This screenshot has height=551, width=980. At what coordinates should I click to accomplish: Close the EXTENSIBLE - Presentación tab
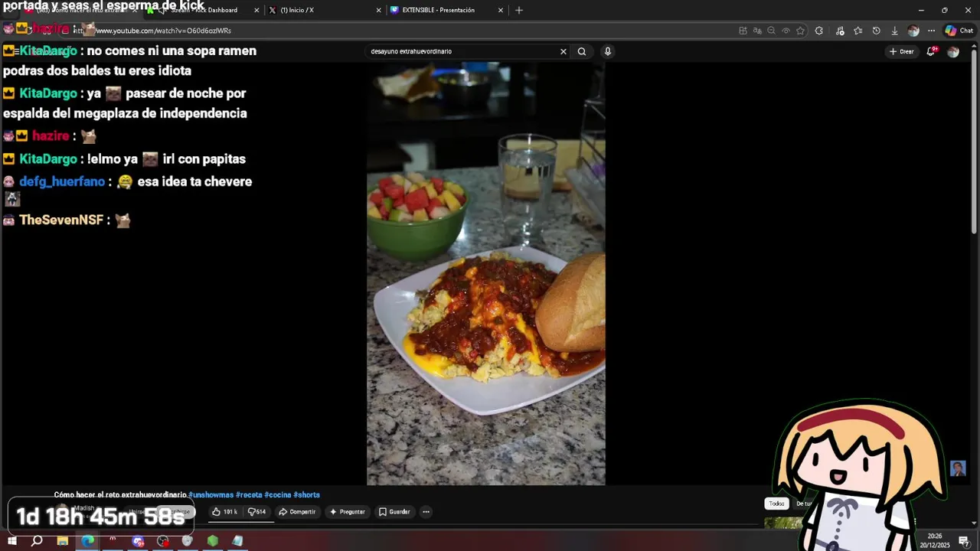(501, 10)
